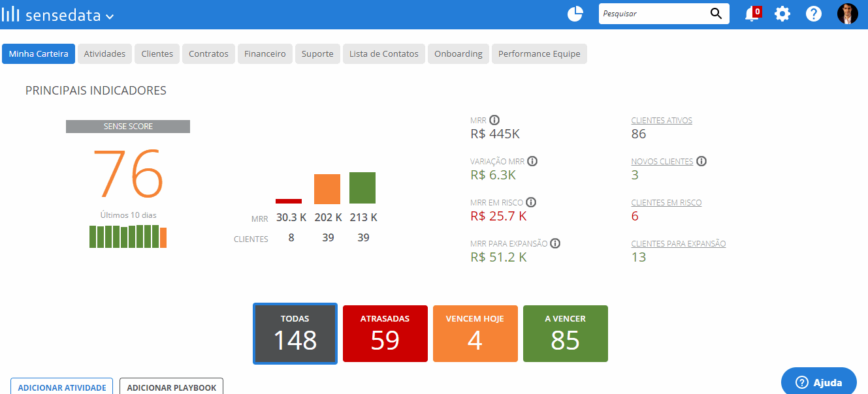Screen dimensions: 868x394
Task: Click the green 213 K MRR bar
Action: coord(362,188)
